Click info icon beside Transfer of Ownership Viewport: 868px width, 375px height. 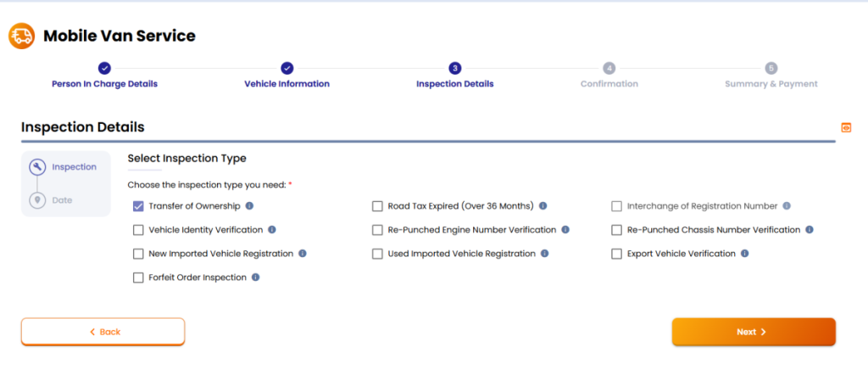249,206
